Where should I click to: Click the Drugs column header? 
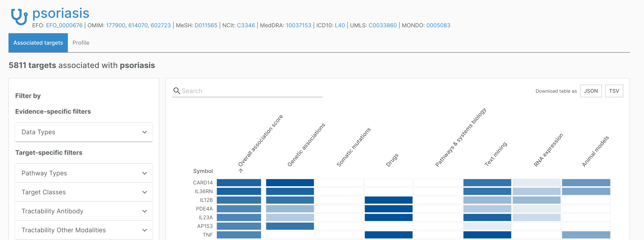tap(392, 160)
